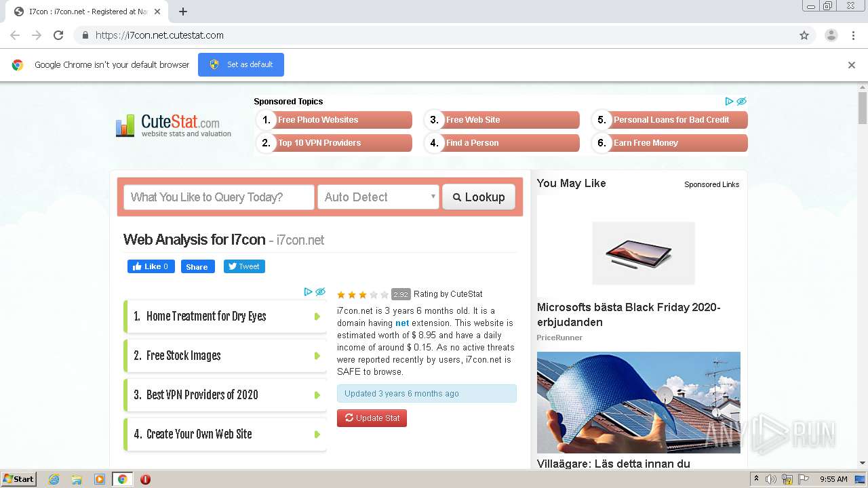Open Find a Person sponsored link

(502, 143)
